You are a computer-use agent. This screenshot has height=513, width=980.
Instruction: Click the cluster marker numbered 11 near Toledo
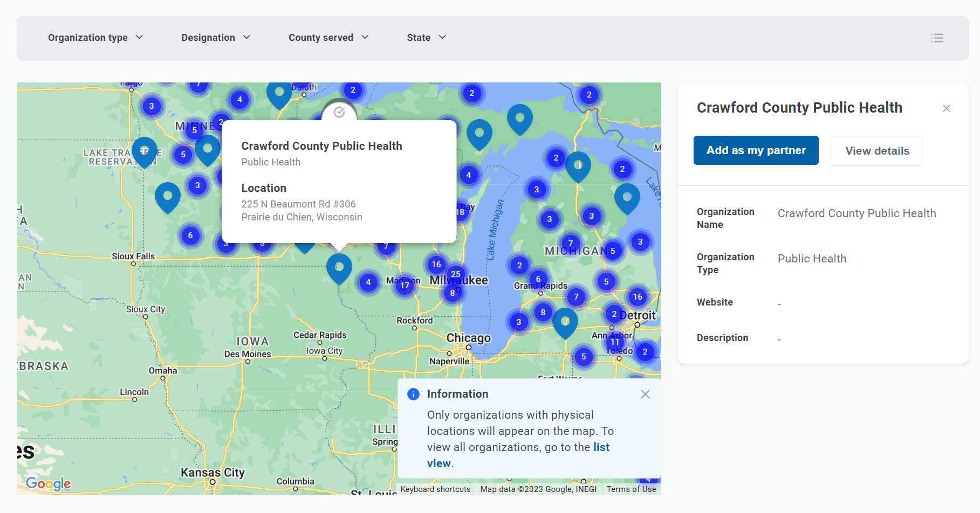pyautogui.click(x=615, y=342)
